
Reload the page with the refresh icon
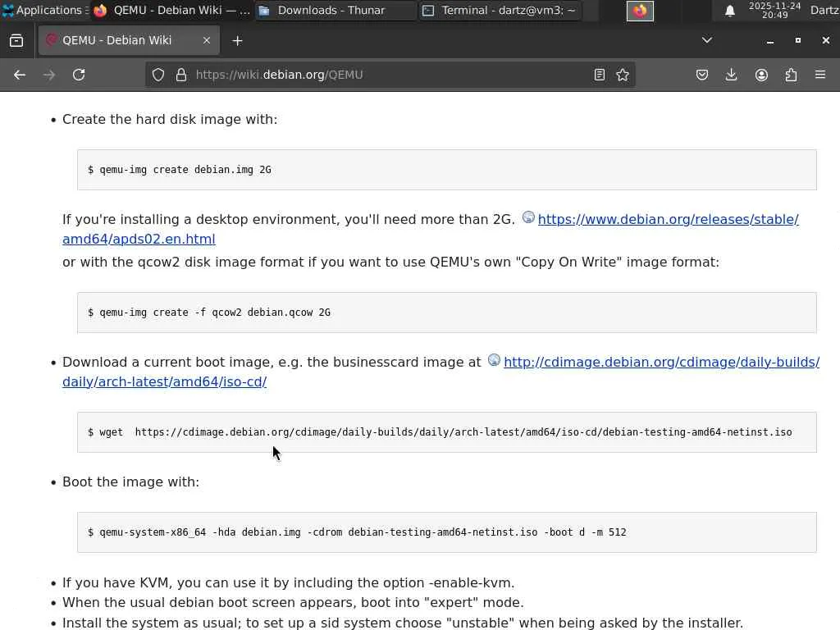point(79,75)
